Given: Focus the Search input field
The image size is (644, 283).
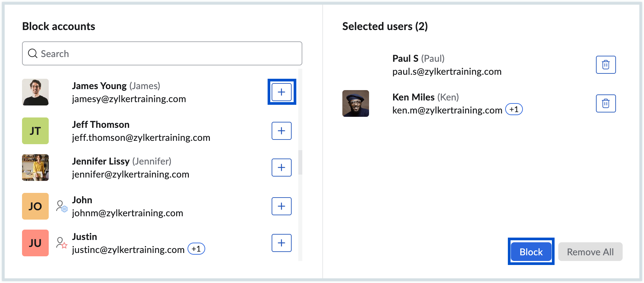Looking at the screenshot, I should click(133, 53).
